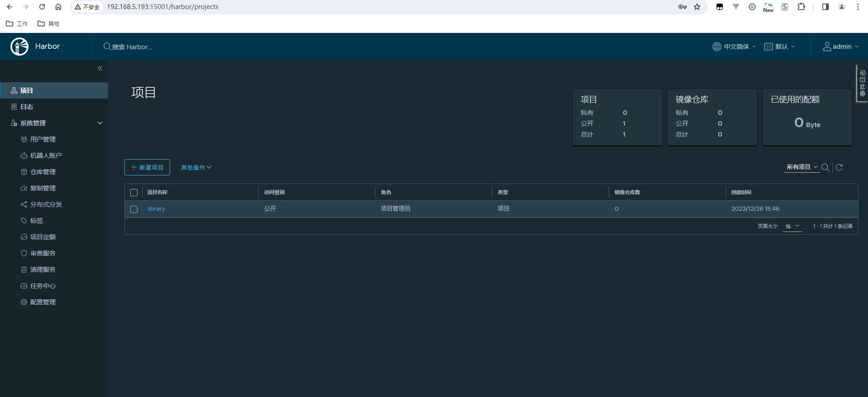Go back in browser history
The height and width of the screenshot is (397, 868).
9,7
